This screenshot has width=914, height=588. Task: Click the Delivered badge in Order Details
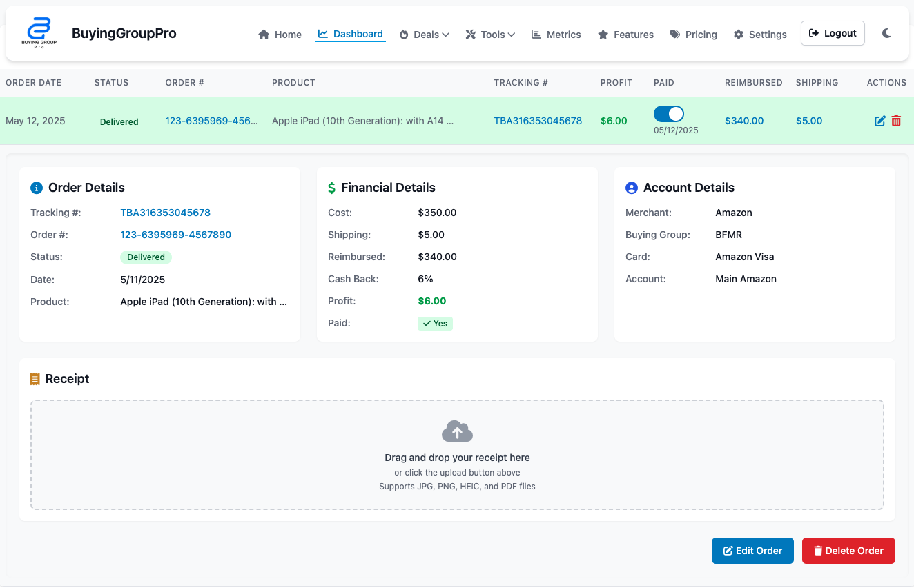[x=146, y=257]
